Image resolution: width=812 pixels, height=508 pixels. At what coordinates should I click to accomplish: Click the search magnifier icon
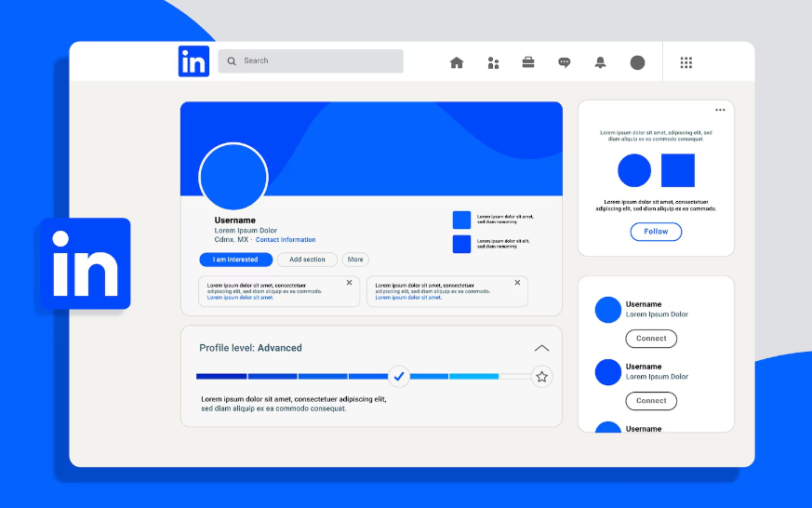coord(232,61)
